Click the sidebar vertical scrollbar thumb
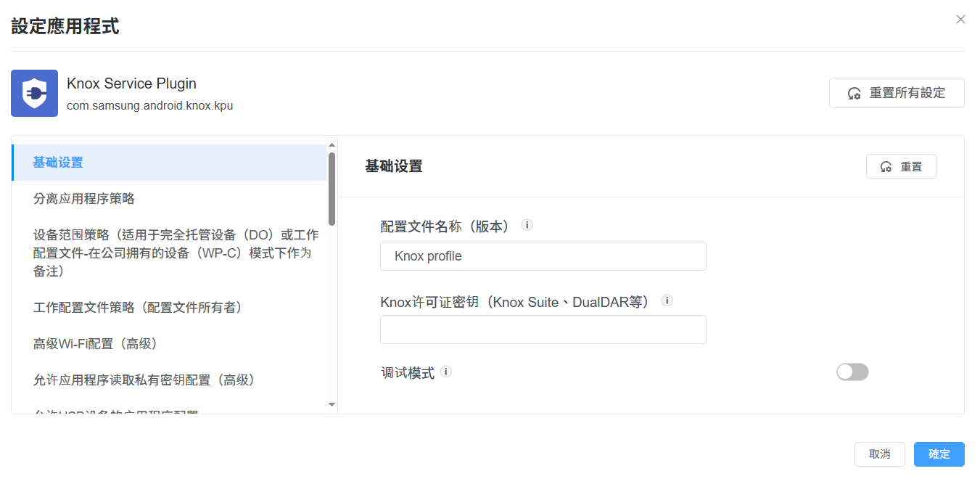 tap(332, 189)
